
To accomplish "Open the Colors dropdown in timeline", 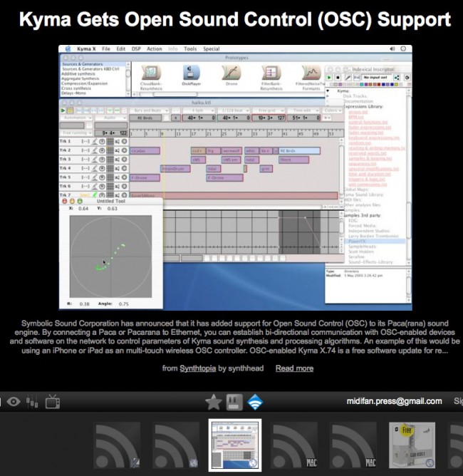I will (332, 110).
